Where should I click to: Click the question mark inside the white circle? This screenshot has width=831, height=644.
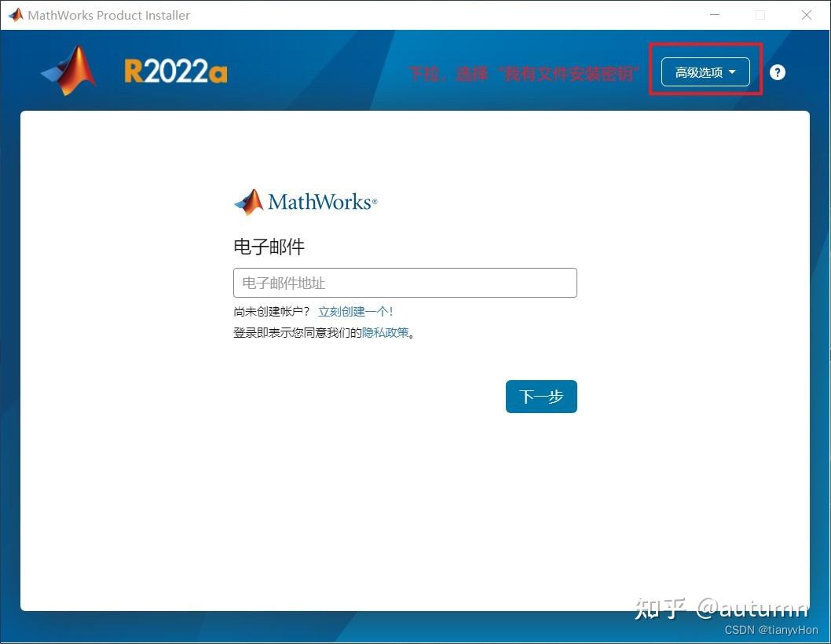(x=777, y=71)
